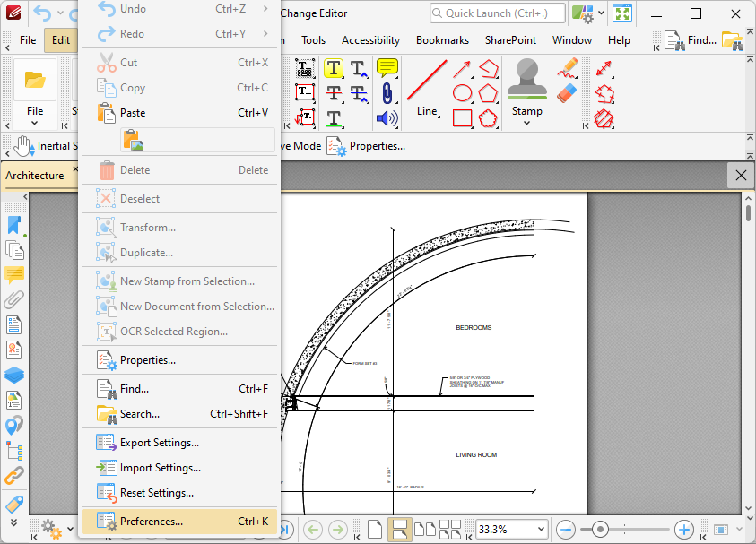Image resolution: width=756 pixels, height=544 pixels.
Task: Select the Callout tool
Action: tap(305, 118)
